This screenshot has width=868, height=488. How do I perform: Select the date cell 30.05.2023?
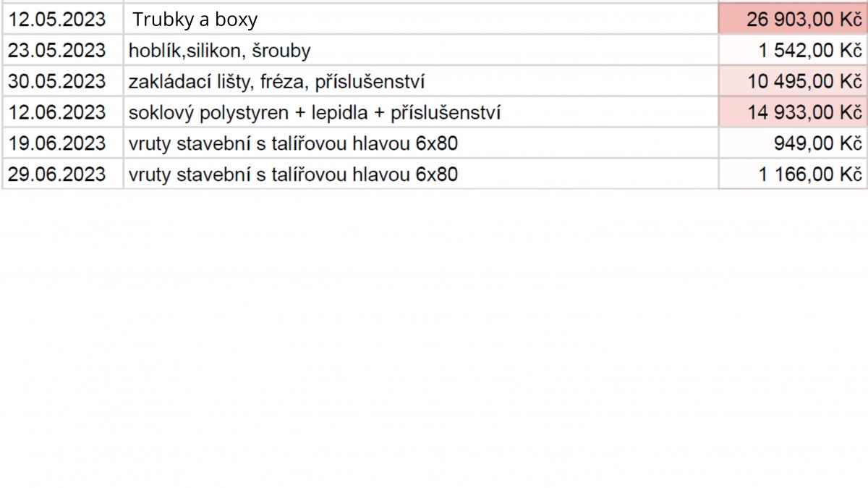pos(63,81)
